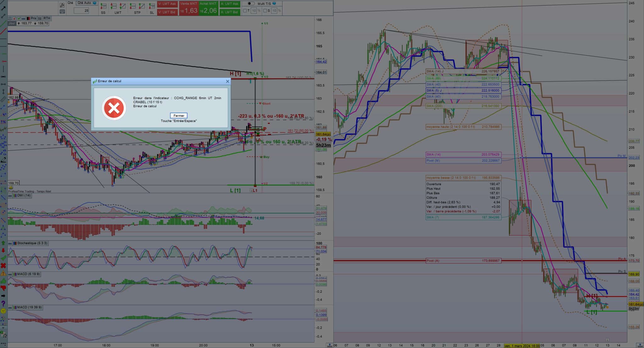Click the Fermer button in error dialog
644x348 pixels.
(179, 116)
